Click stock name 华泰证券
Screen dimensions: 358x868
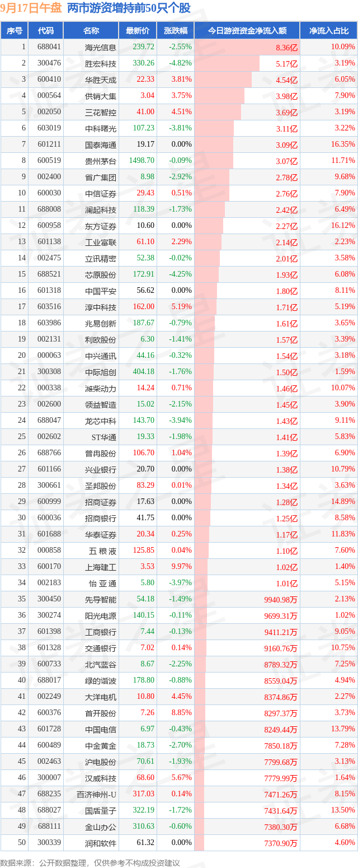(x=101, y=535)
